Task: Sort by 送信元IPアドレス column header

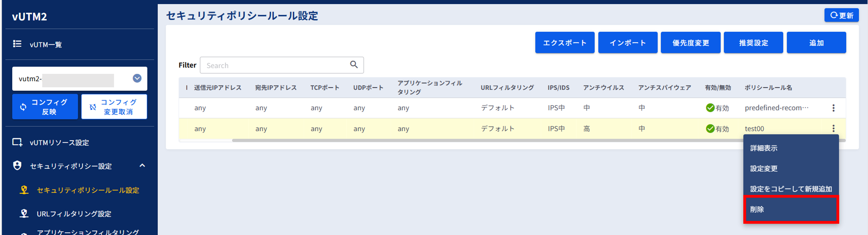Action: tap(218, 88)
